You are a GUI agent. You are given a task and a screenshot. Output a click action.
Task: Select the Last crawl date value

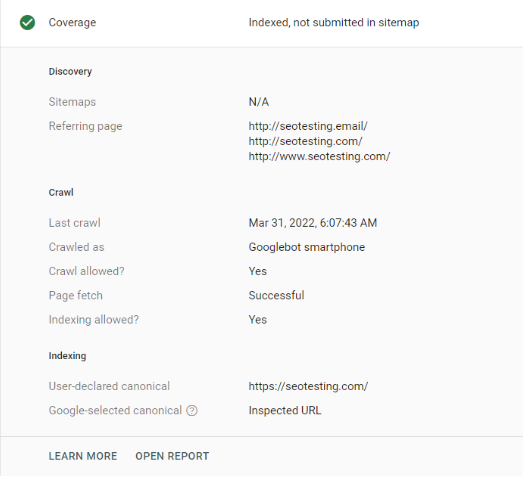tap(313, 223)
